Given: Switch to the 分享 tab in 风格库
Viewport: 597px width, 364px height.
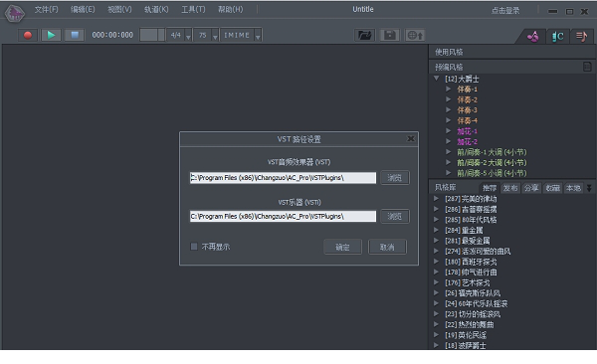Looking at the screenshot, I should tap(531, 188).
